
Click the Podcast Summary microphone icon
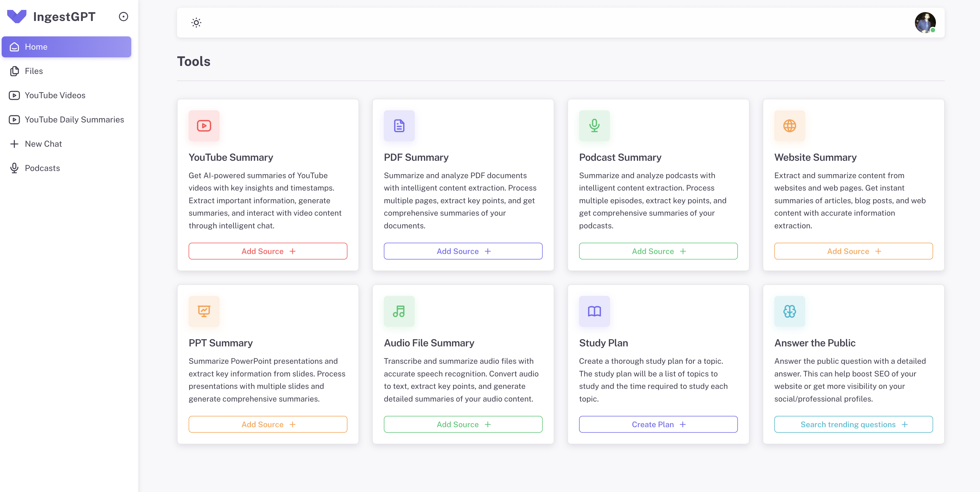tap(594, 126)
